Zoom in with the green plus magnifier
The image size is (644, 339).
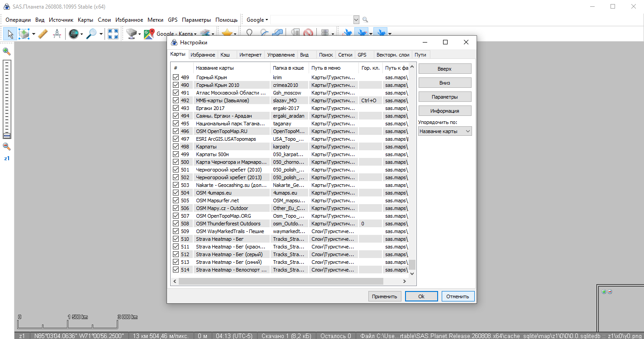[x=7, y=52]
